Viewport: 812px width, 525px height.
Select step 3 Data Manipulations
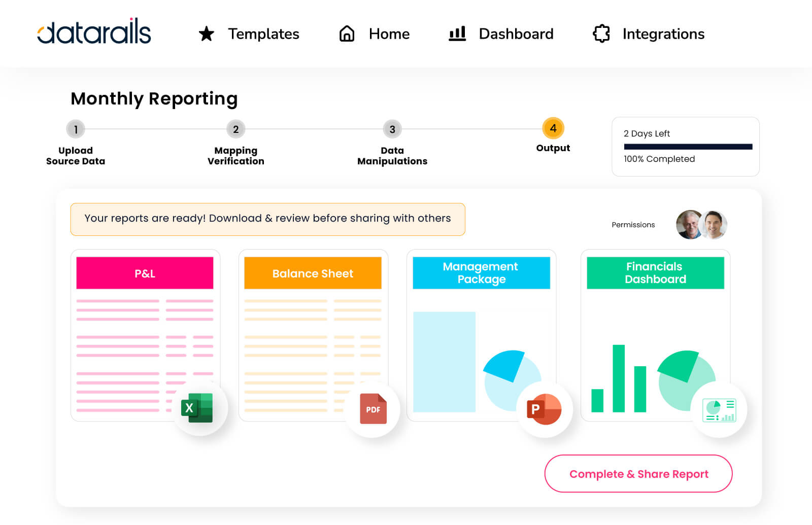(392, 129)
